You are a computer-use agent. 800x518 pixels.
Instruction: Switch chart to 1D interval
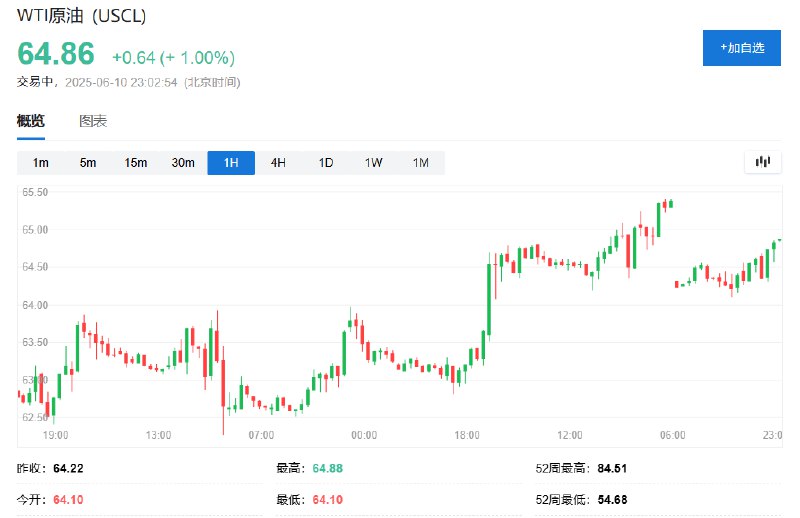[x=326, y=163]
